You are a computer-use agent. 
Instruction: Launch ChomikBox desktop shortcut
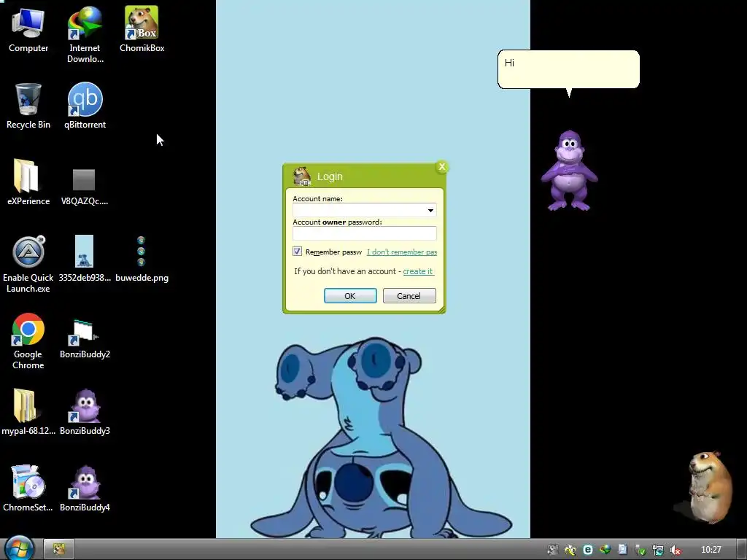(x=142, y=29)
